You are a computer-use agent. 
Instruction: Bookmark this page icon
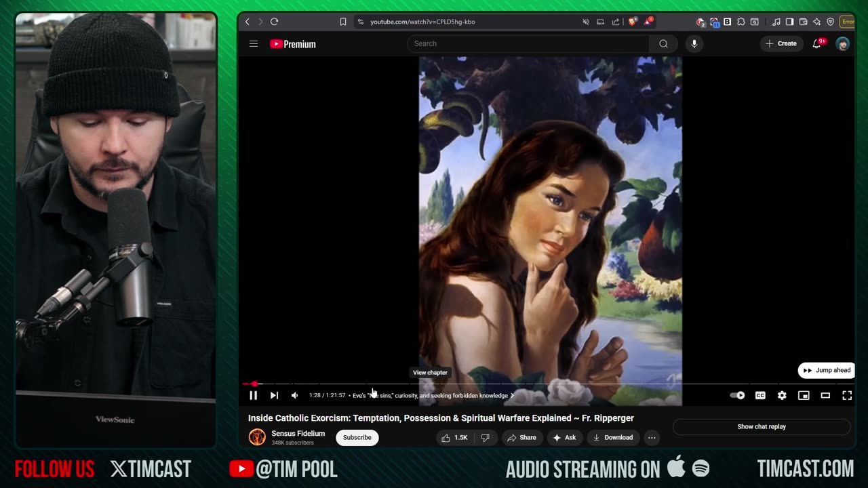pyautogui.click(x=343, y=22)
